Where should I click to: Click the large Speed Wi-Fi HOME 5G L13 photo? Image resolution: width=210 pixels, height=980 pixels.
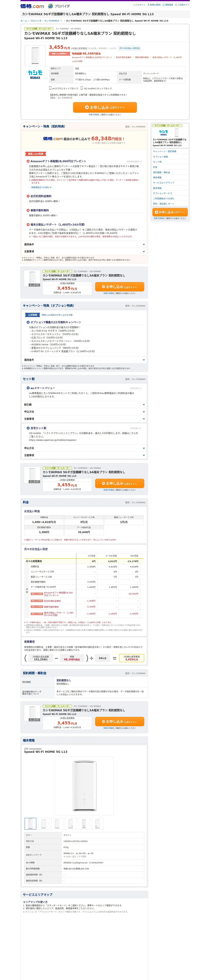tap(84, 786)
